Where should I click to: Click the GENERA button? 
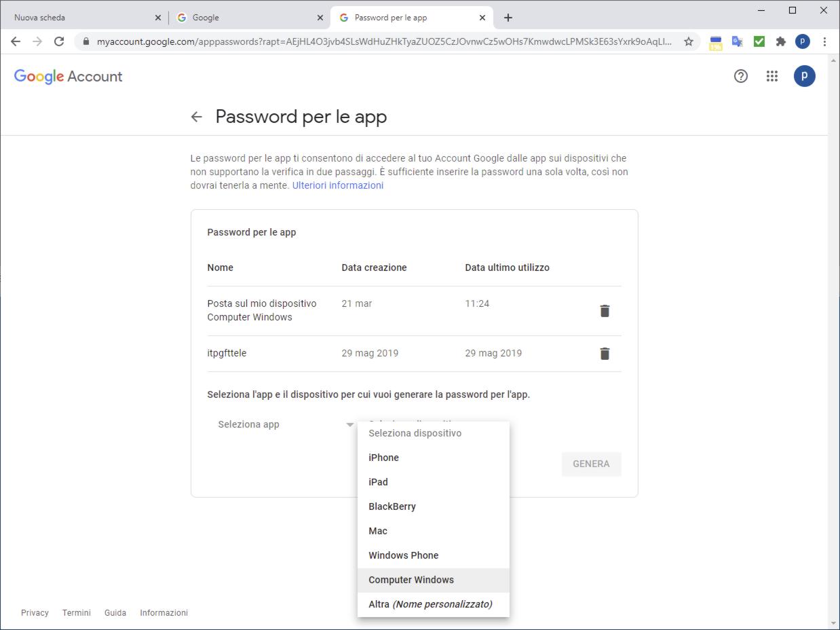(591, 464)
